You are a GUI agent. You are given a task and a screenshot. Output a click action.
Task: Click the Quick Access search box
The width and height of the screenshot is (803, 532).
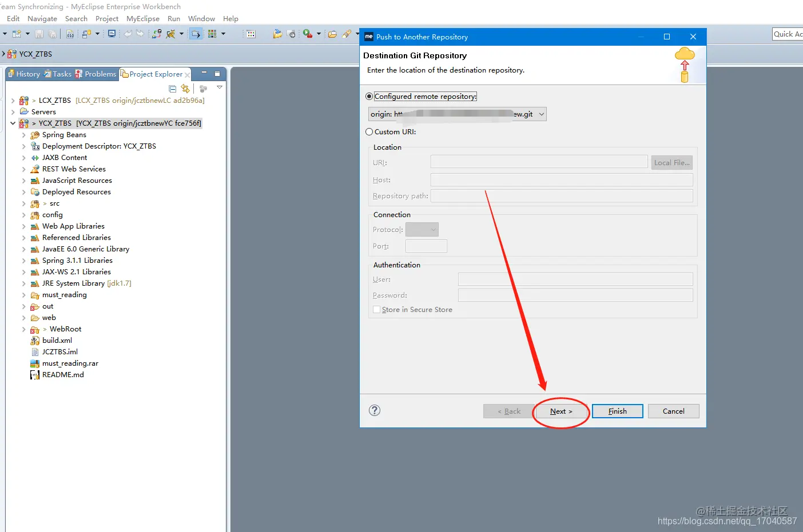788,34
